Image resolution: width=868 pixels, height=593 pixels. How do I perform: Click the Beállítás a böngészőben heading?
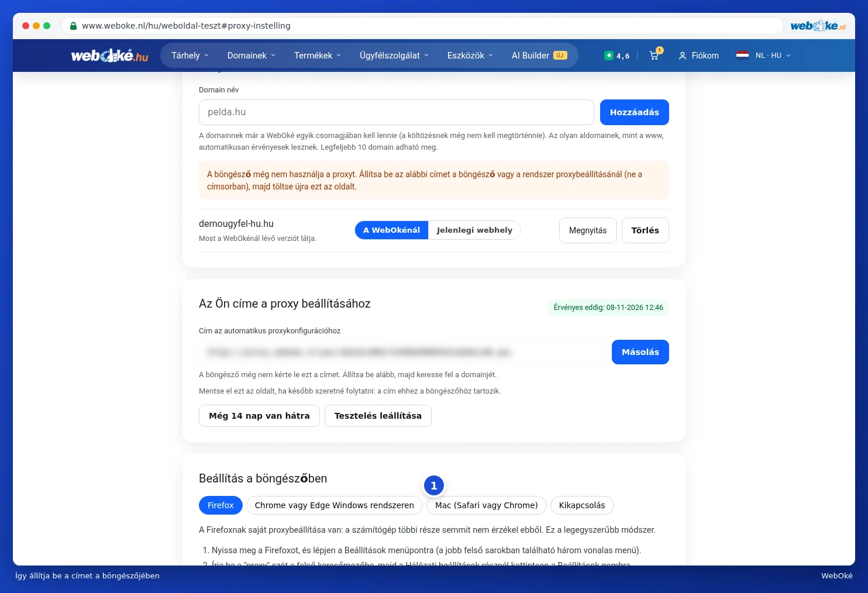click(263, 478)
